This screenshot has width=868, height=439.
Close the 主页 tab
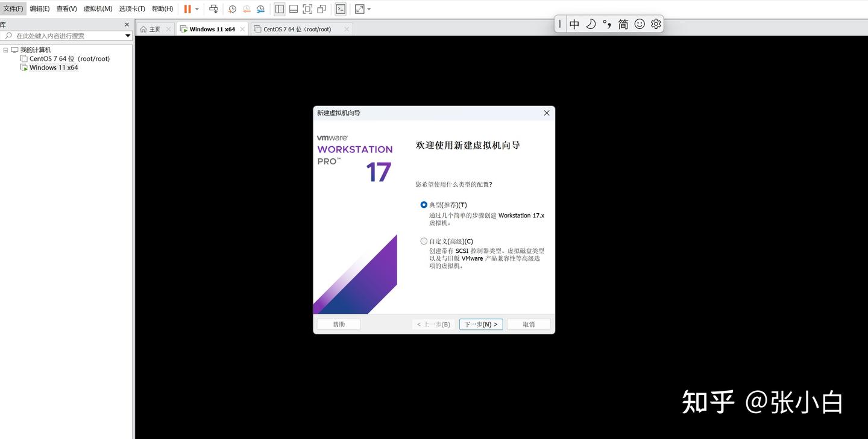tap(168, 29)
